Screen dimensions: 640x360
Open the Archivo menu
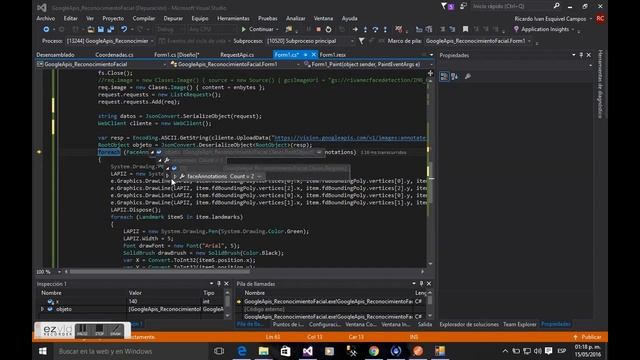click(x=45, y=18)
